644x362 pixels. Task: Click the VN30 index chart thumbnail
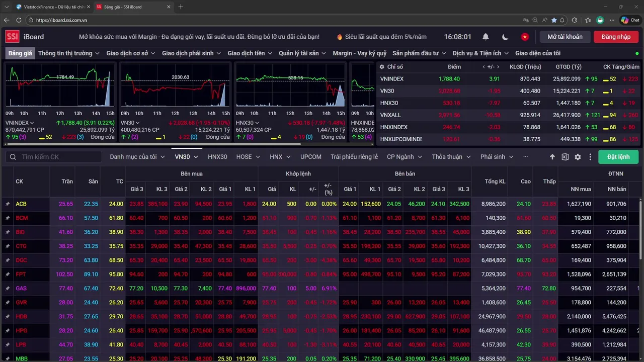175,85
